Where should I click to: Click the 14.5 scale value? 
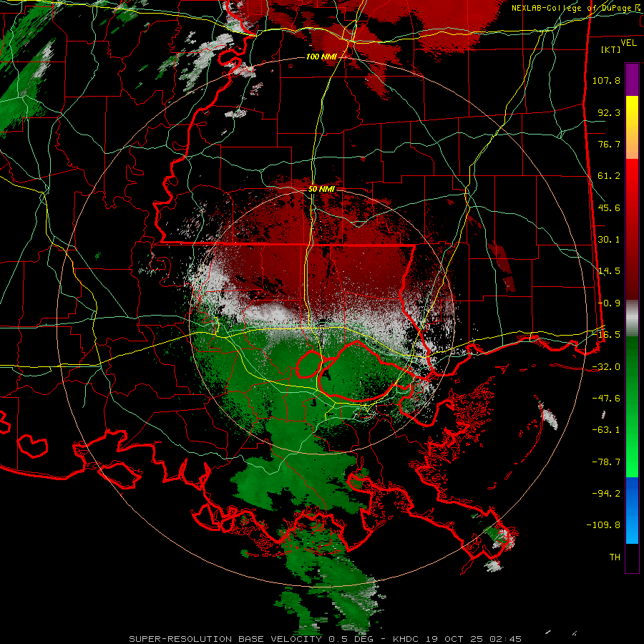[609, 271]
